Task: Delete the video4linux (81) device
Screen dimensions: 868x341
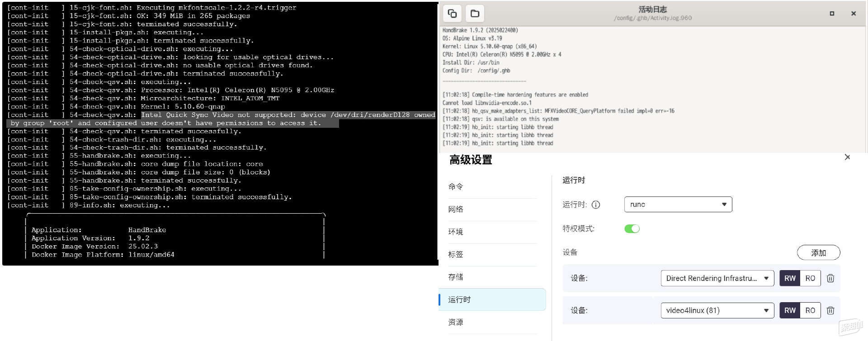Action: 830,310
